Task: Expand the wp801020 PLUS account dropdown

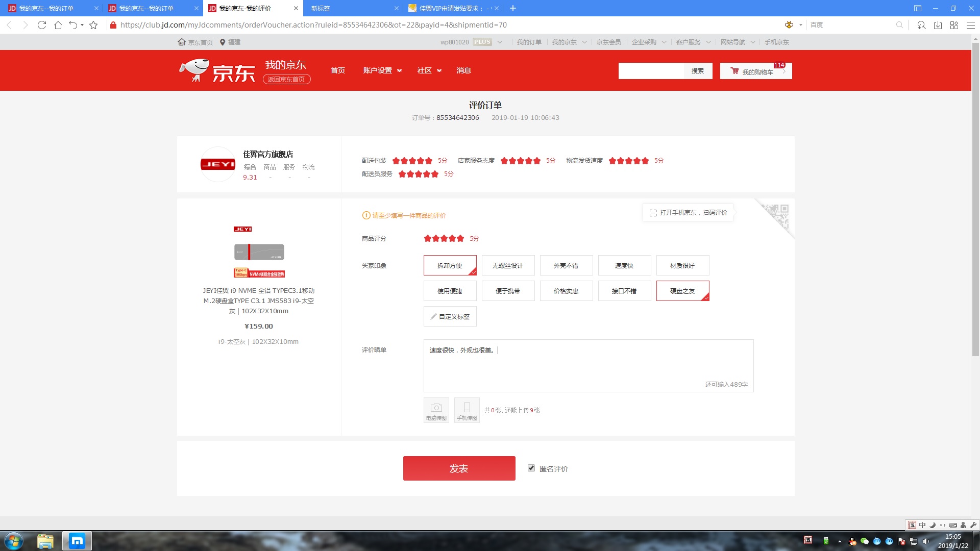Action: (x=500, y=42)
